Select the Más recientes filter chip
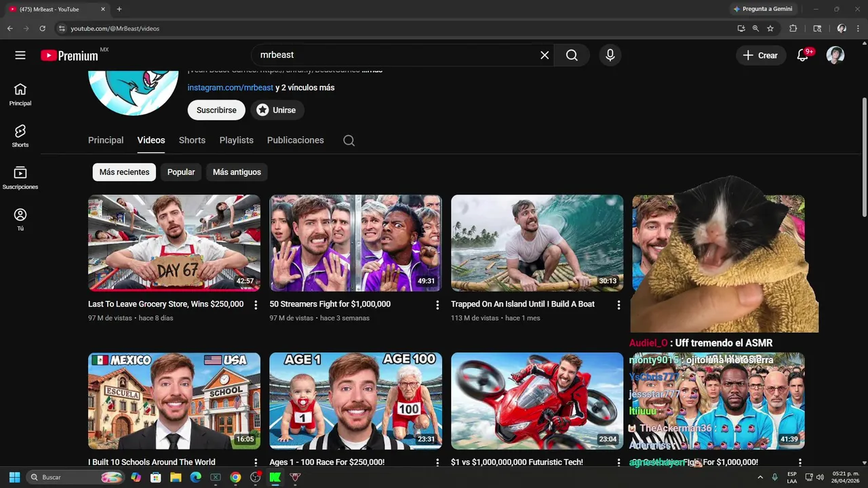Viewport: 868px width, 488px height. tap(124, 172)
